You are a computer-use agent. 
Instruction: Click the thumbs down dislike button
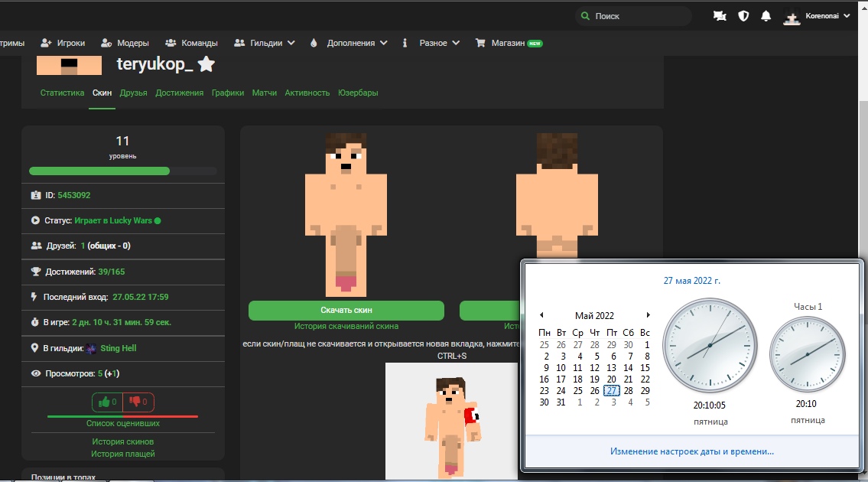pos(138,402)
